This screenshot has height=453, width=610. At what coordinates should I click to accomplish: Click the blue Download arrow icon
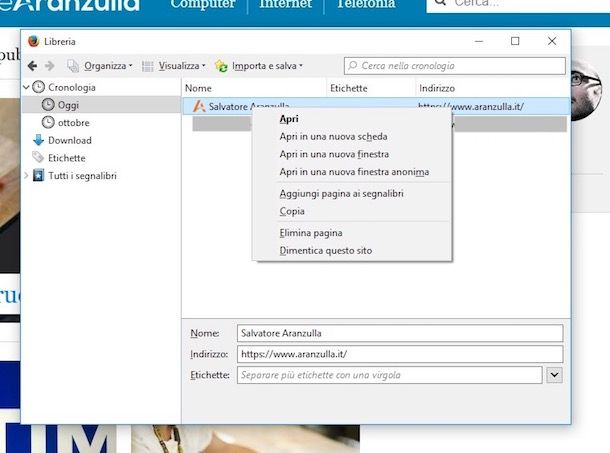[38, 140]
